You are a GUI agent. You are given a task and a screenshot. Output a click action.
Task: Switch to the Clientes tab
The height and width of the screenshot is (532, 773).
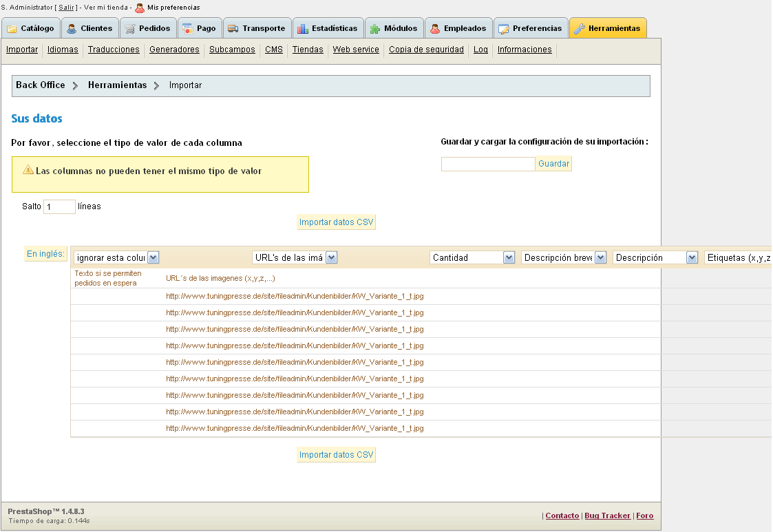click(x=90, y=28)
